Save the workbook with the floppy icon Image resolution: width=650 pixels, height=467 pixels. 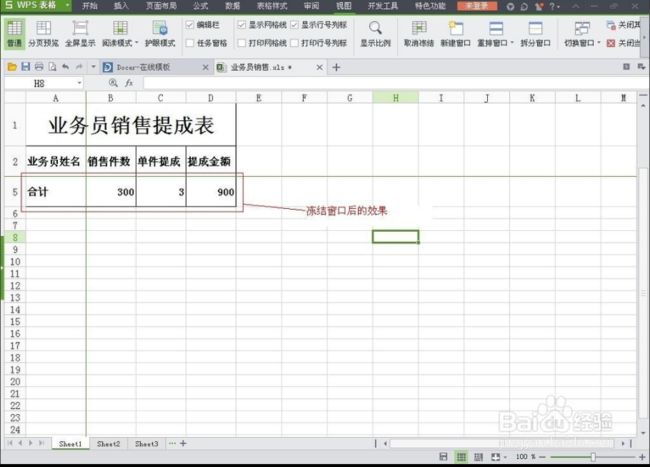click(x=25, y=67)
